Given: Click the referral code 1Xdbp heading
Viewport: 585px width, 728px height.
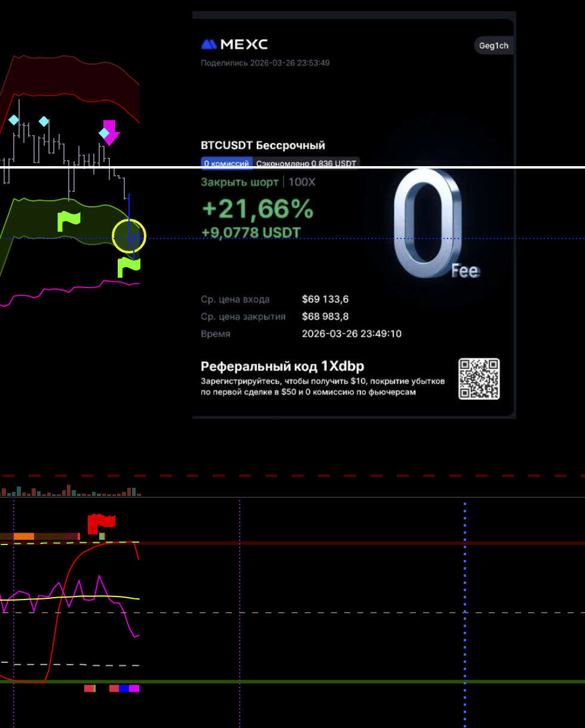Looking at the screenshot, I should tap(282, 366).
